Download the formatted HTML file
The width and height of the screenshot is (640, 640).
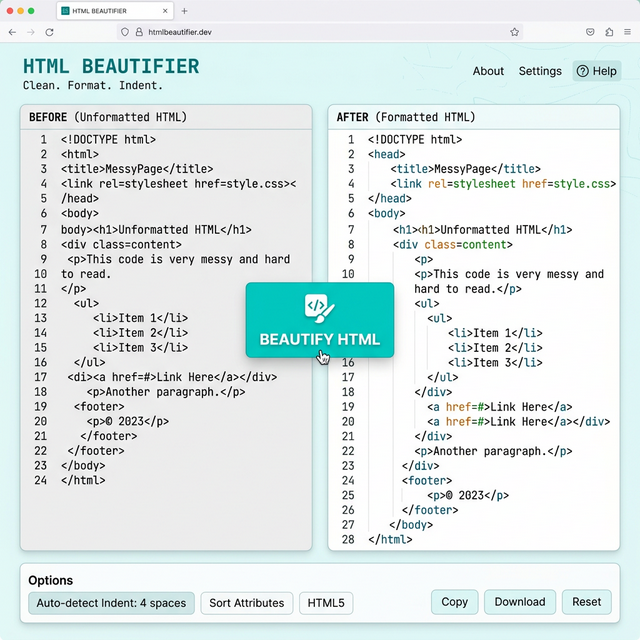coord(520,602)
